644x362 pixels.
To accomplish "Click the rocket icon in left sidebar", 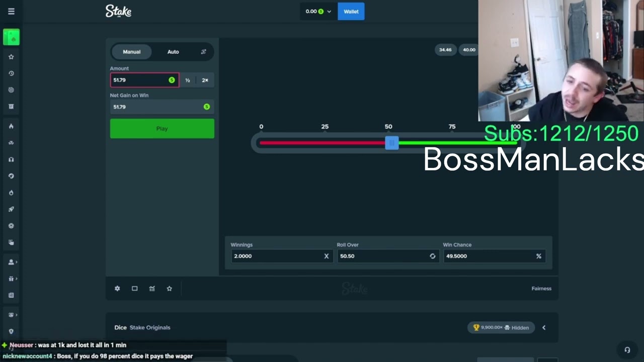I will click(11, 209).
